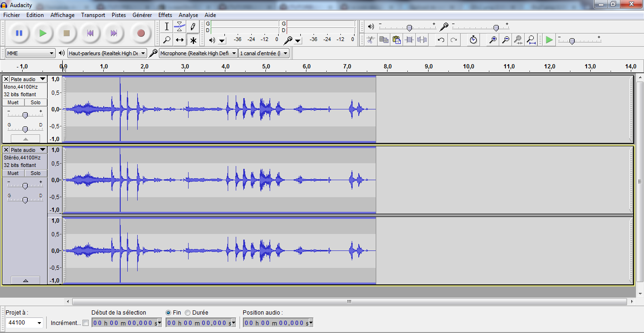Select the Draw (pencil) tool

click(x=193, y=27)
